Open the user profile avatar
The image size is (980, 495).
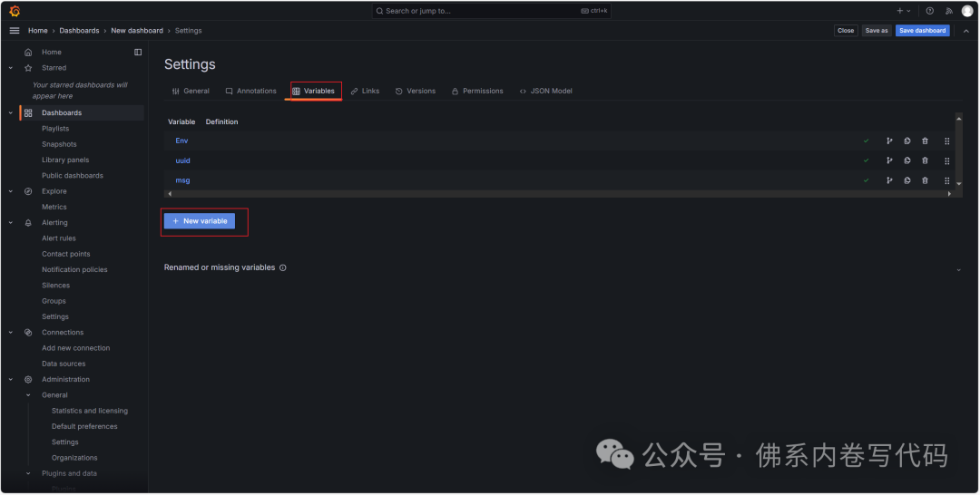click(967, 11)
